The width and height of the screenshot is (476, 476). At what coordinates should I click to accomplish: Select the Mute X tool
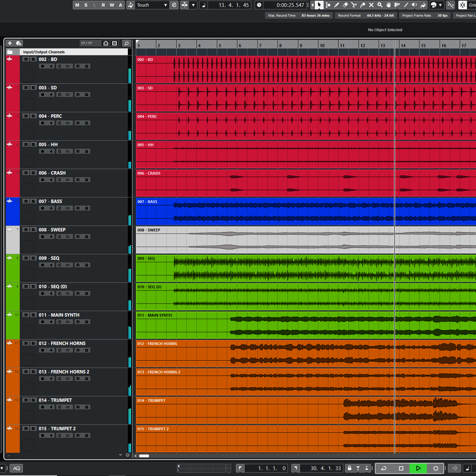tap(371, 5)
